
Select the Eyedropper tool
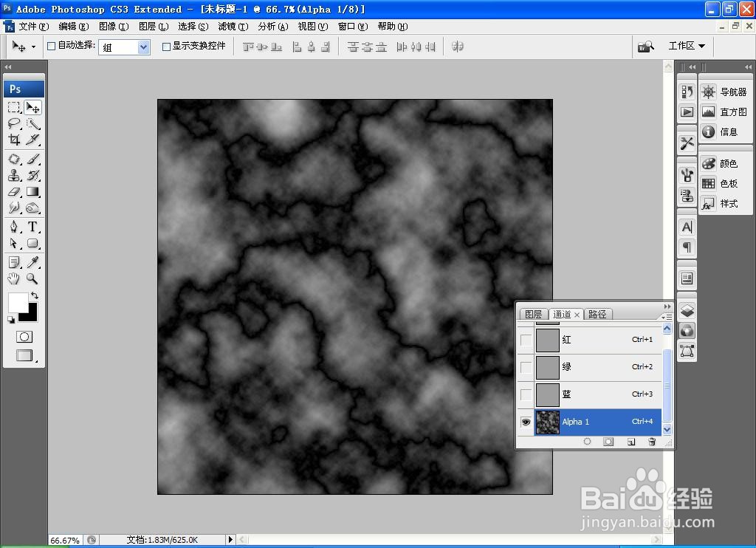tap(32, 262)
